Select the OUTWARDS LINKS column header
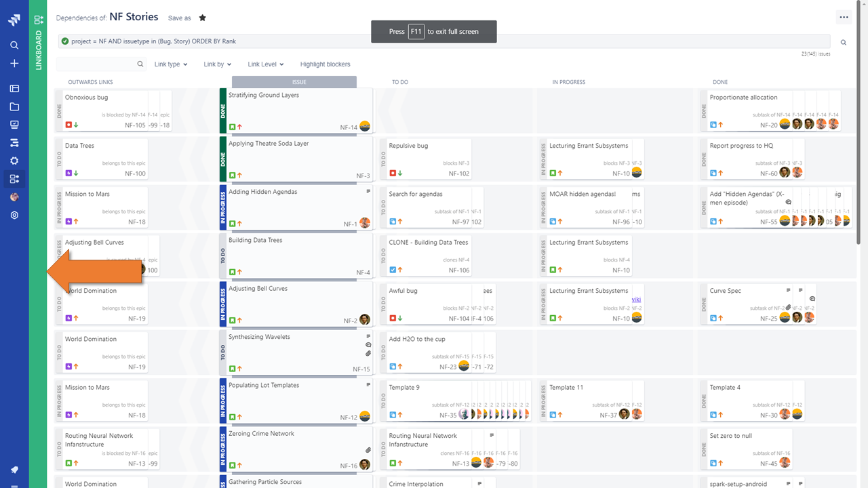868x488 pixels. point(90,82)
